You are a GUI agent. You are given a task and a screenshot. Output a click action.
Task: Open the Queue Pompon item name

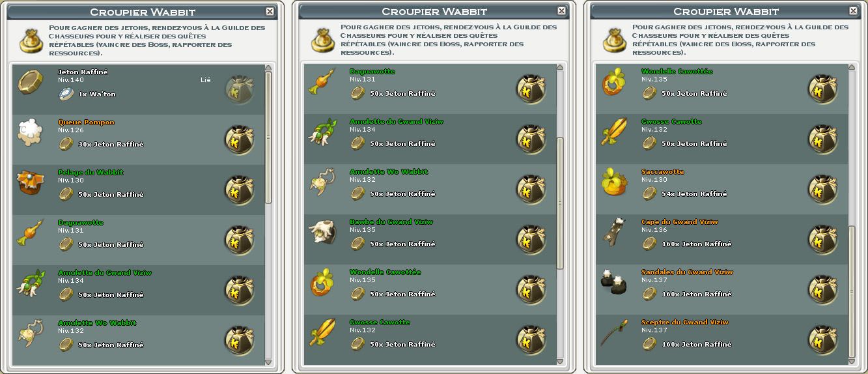tap(86, 122)
